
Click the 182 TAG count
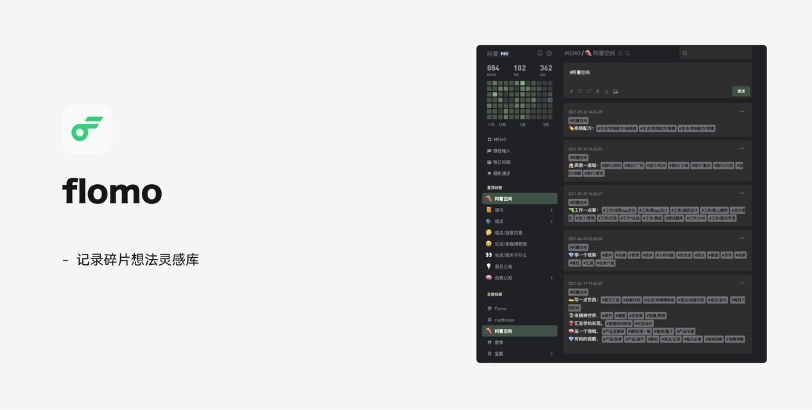[519, 70]
